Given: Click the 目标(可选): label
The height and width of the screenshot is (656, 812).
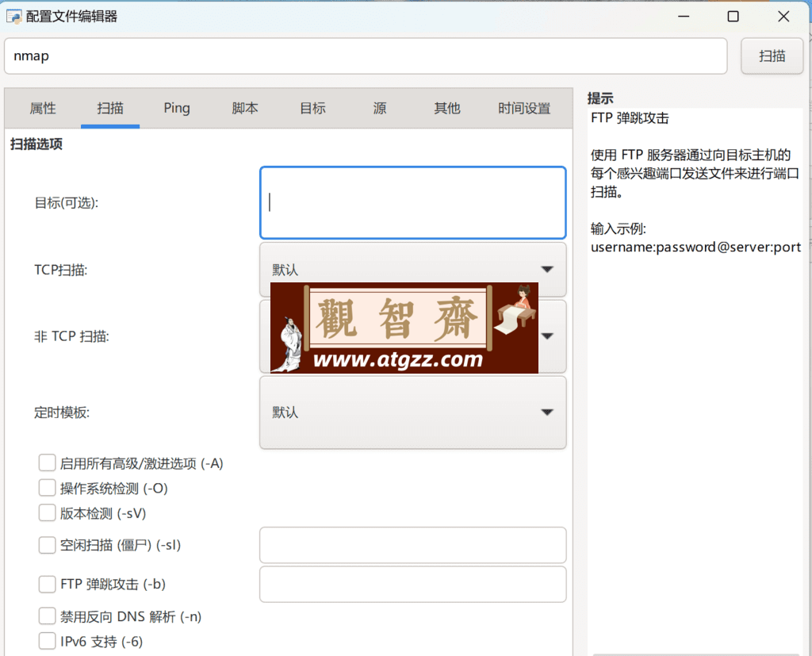Looking at the screenshot, I should [x=67, y=202].
